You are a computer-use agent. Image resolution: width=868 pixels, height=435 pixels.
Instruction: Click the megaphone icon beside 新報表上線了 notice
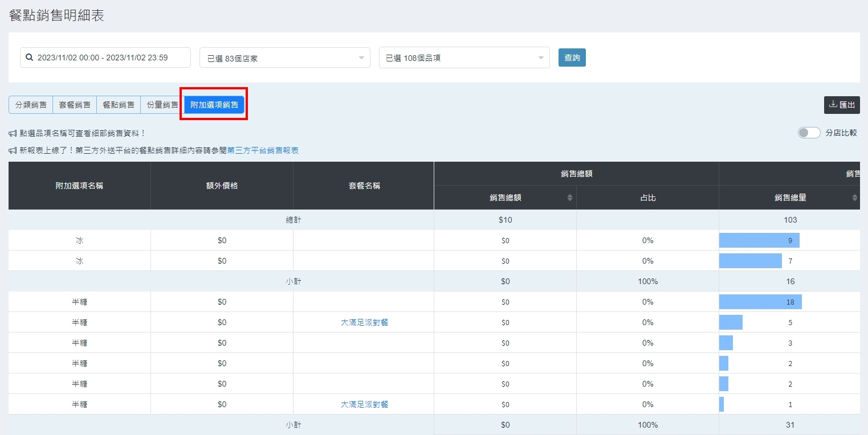click(13, 150)
